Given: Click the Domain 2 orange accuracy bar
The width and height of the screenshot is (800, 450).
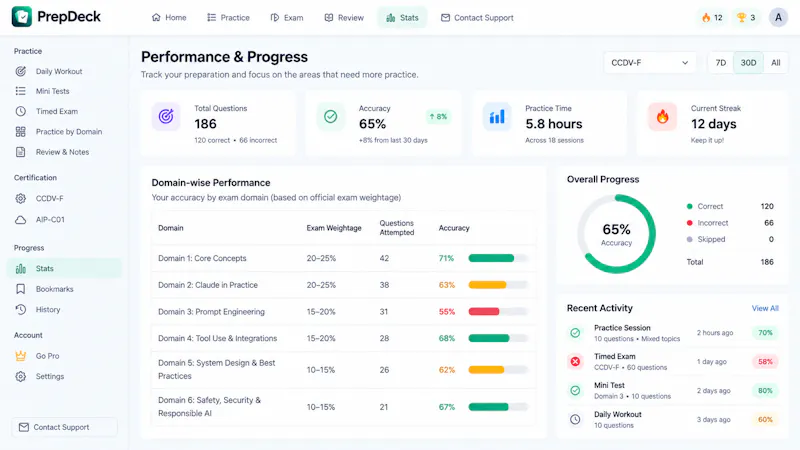Looking at the screenshot, I should (498, 285).
